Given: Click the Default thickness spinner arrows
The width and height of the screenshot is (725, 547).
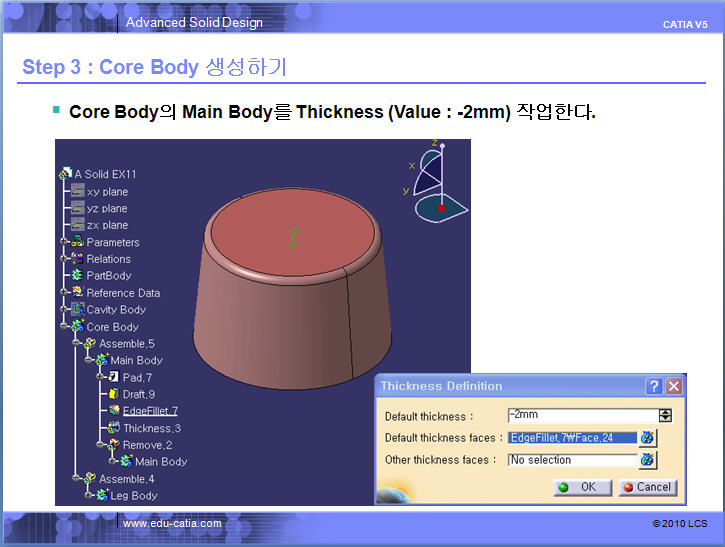Looking at the screenshot, I should click(665, 416).
